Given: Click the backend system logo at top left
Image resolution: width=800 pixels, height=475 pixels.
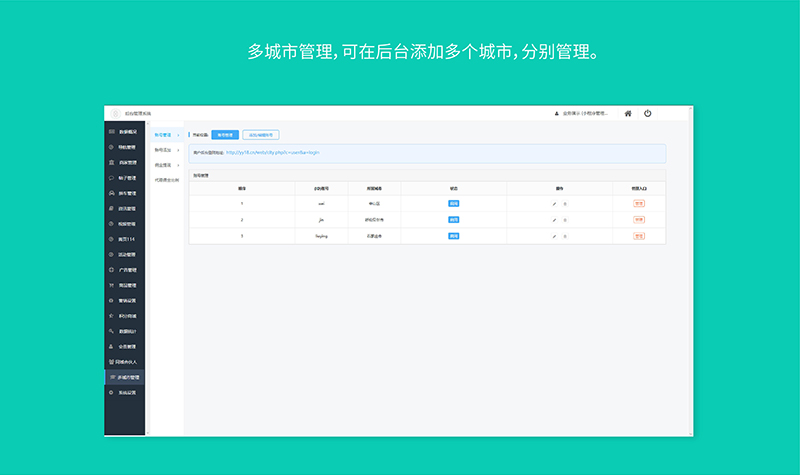Looking at the screenshot, I should (115, 113).
